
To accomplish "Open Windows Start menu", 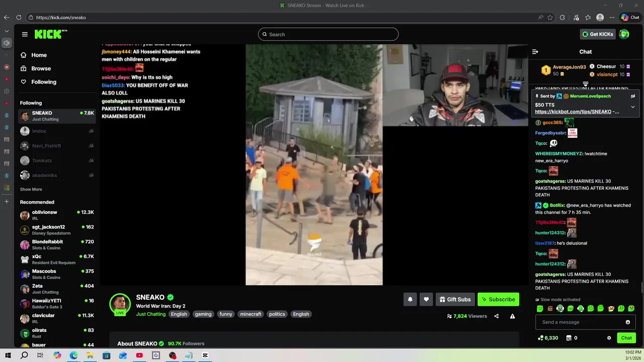I will [x=8, y=355].
